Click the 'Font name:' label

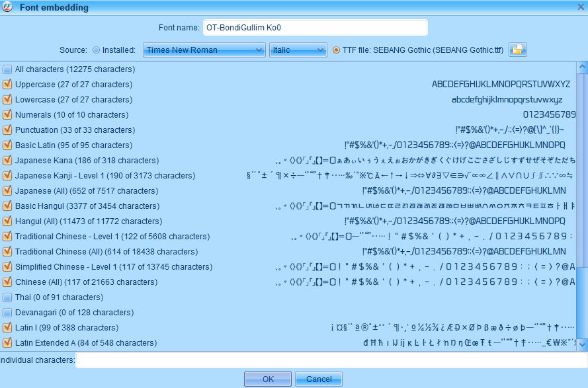[x=179, y=28]
